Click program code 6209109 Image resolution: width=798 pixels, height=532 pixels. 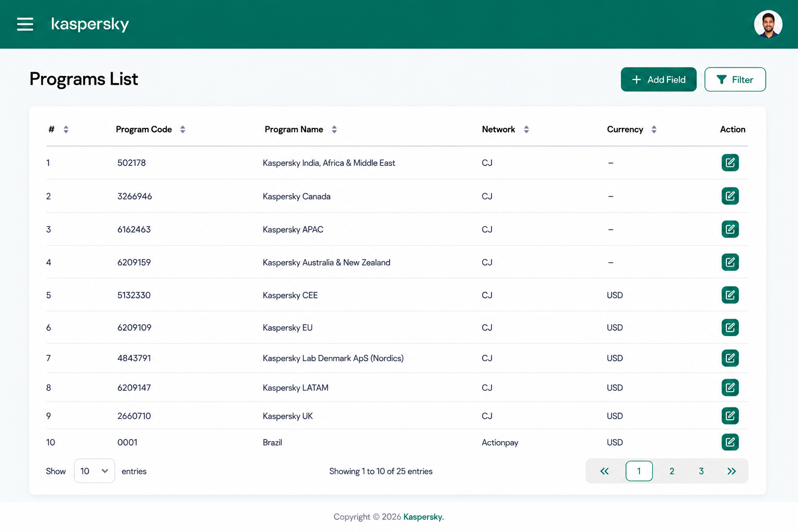click(x=134, y=327)
